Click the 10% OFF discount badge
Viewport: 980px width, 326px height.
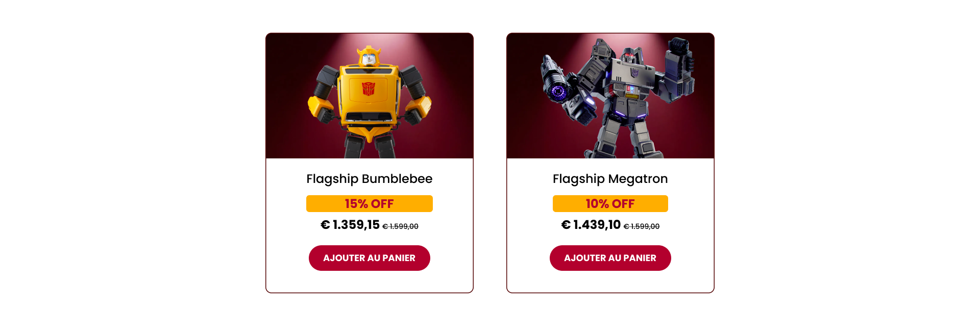[x=610, y=203]
